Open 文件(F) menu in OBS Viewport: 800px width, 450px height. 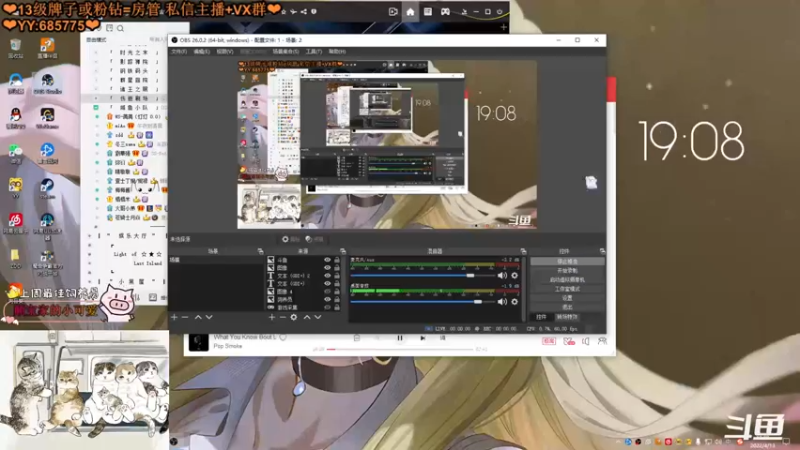[x=179, y=52]
